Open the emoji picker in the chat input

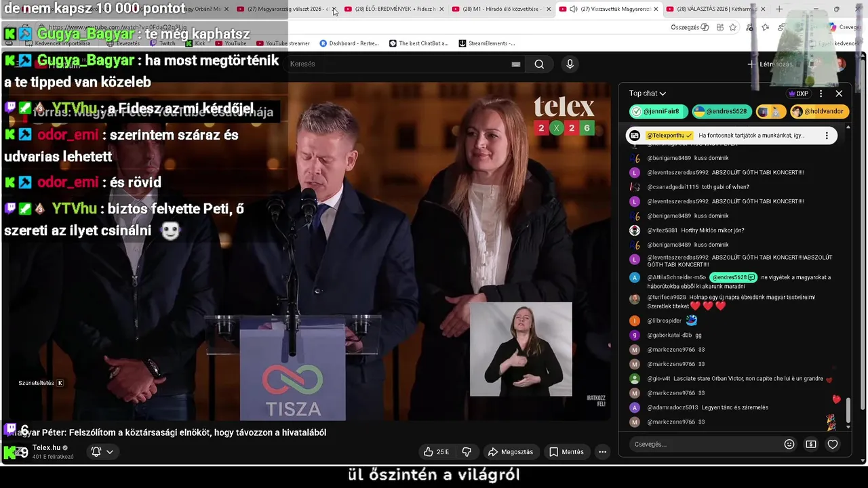pos(789,445)
